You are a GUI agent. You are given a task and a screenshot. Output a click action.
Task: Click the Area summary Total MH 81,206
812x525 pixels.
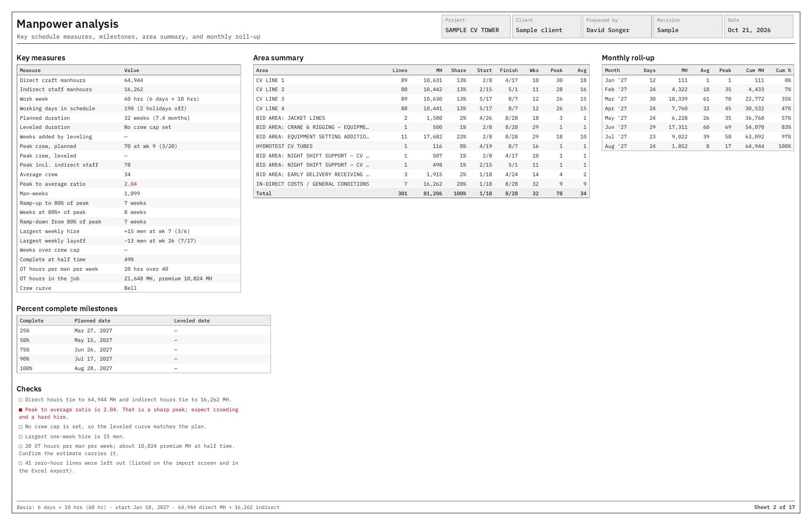[x=432, y=194]
